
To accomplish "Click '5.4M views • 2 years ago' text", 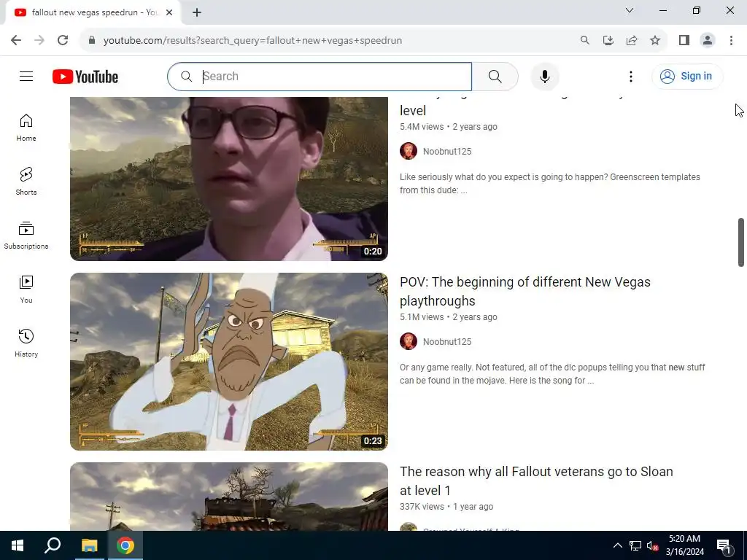I will pos(449,127).
